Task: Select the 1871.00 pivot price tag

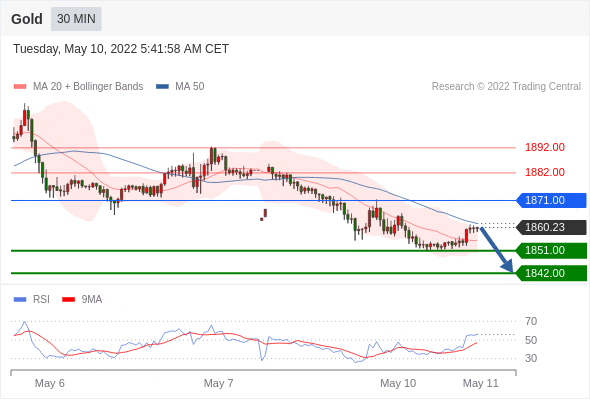Action: pos(551,200)
